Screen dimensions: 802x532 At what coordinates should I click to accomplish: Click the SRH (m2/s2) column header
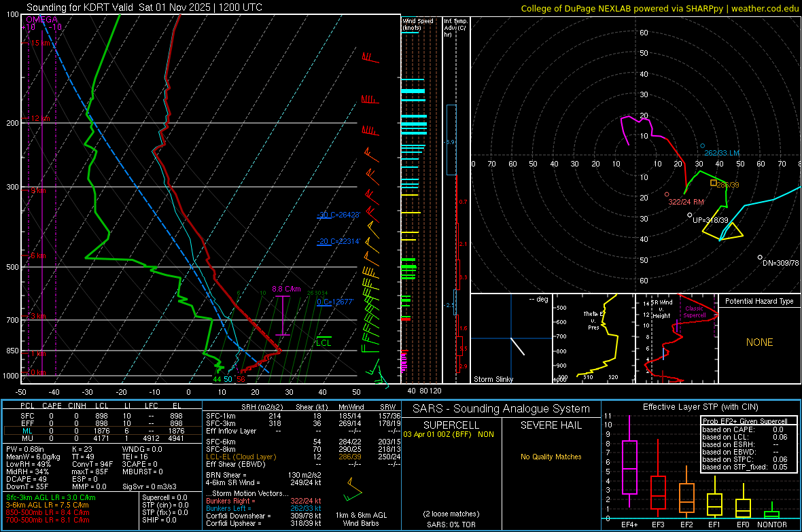262,407
